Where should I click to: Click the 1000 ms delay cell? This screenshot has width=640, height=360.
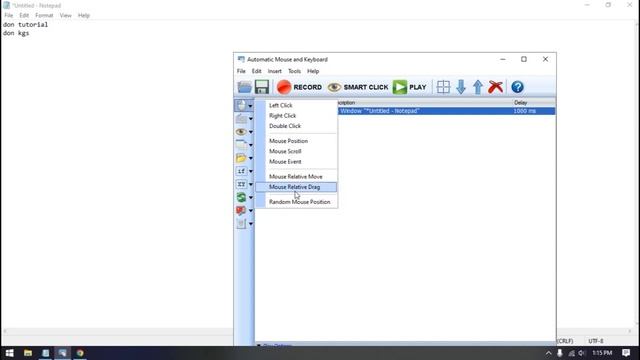click(524, 111)
